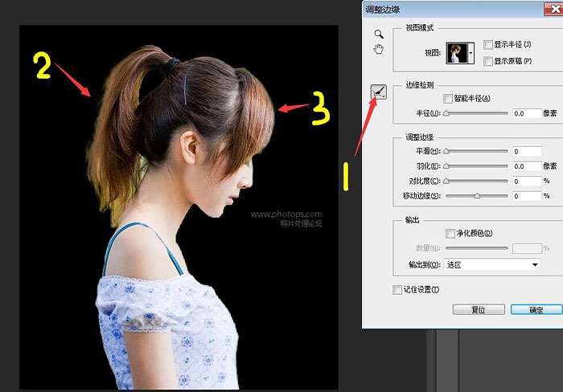Enable the 显示原稿 (P) checkbox

tap(490, 60)
